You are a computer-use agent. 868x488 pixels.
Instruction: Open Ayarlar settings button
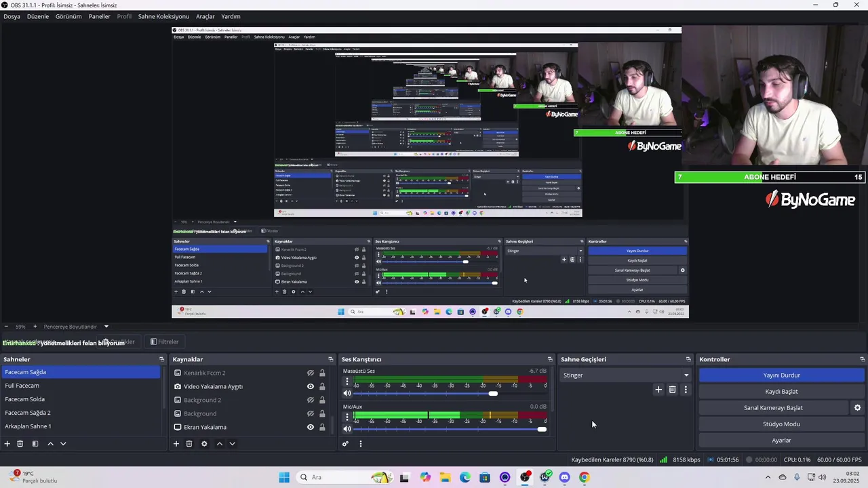tap(781, 441)
